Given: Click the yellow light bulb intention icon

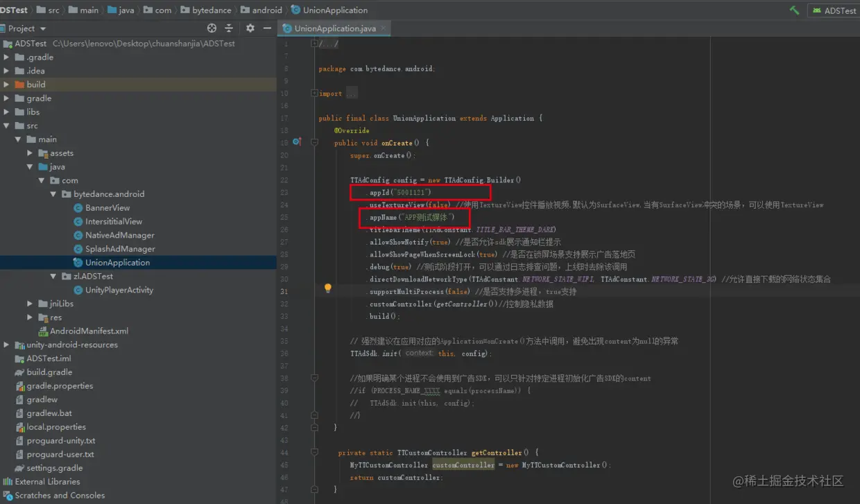Looking at the screenshot, I should pyautogui.click(x=327, y=288).
